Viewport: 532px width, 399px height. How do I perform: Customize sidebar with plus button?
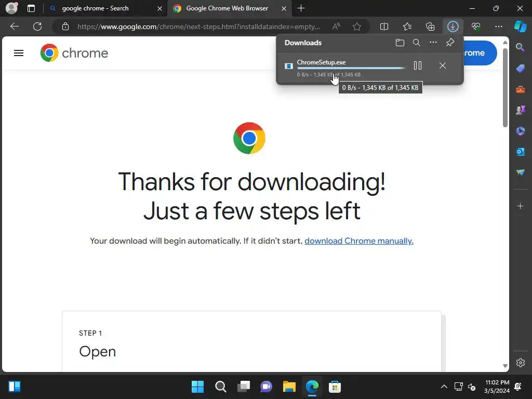coord(521,206)
